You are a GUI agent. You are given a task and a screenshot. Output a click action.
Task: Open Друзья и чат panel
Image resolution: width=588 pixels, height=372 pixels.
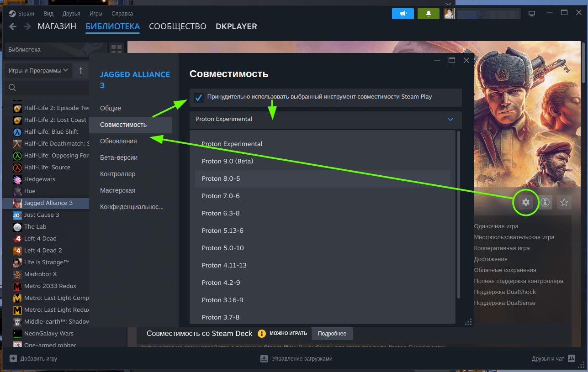(x=548, y=359)
